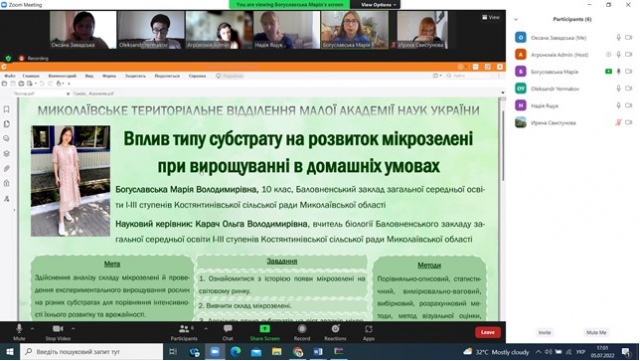Viewport: 640px width, 361px height.
Task: Open View Options dropdown
Action: click(378, 4)
